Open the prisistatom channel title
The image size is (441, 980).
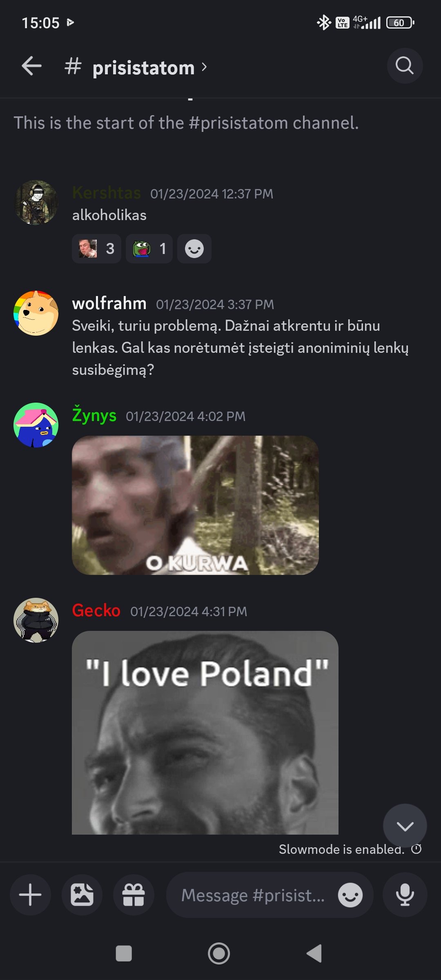point(143,67)
